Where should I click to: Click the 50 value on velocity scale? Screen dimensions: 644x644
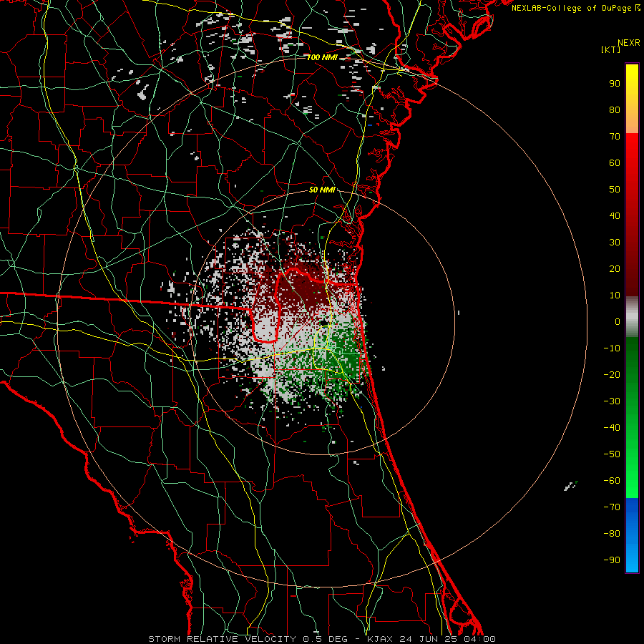pyautogui.click(x=615, y=190)
